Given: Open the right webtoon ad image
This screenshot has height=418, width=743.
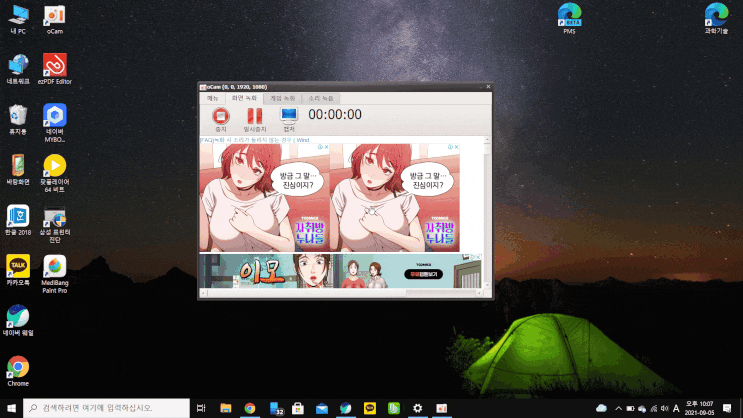Looking at the screenshot, I should coord(395,198).
